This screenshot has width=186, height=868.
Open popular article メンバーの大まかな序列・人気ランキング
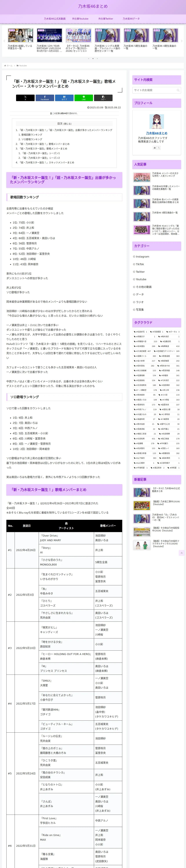click(x=157, y=177)
